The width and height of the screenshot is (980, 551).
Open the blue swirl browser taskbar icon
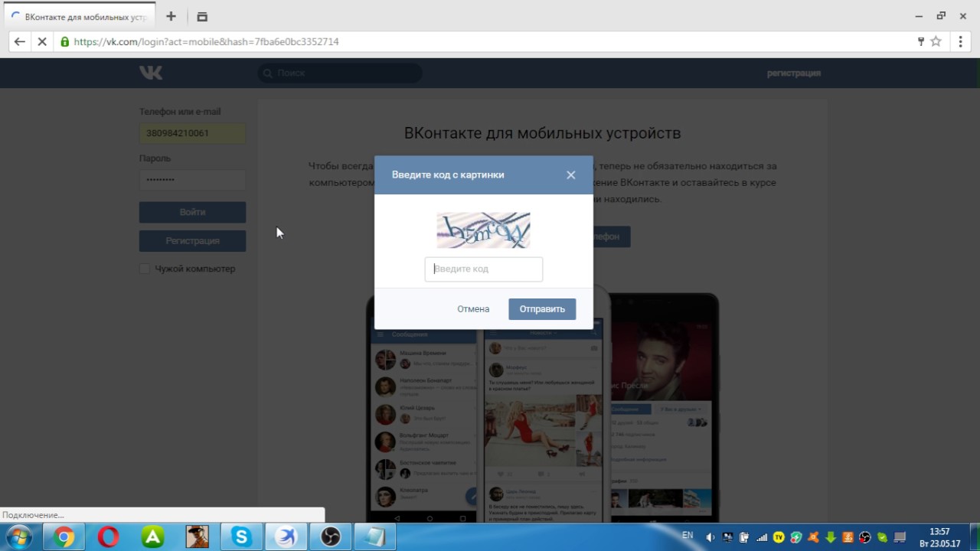[286, 537]
